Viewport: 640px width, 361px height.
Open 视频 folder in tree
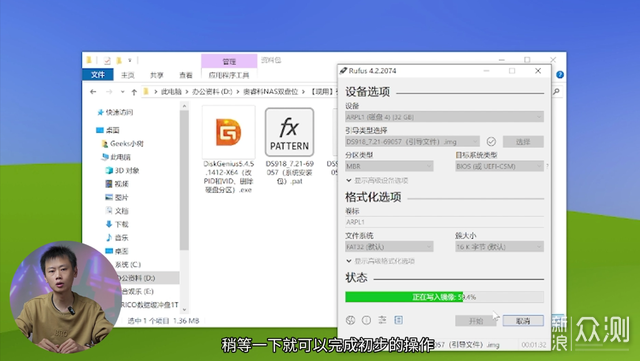(x=117, y=184)
